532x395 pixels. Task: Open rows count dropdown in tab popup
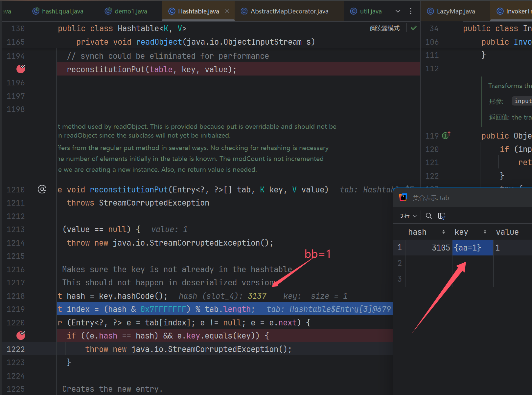coord(408,216)
